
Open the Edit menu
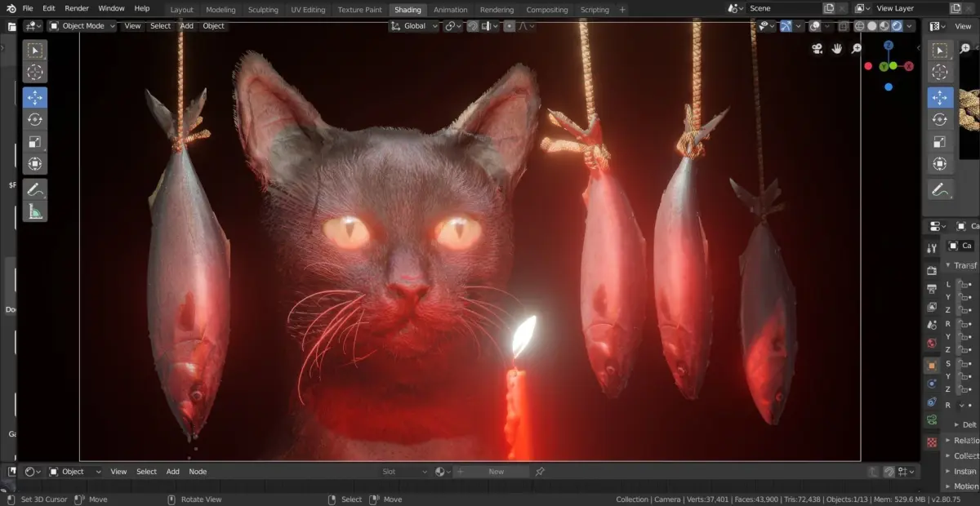click(49, 8)
